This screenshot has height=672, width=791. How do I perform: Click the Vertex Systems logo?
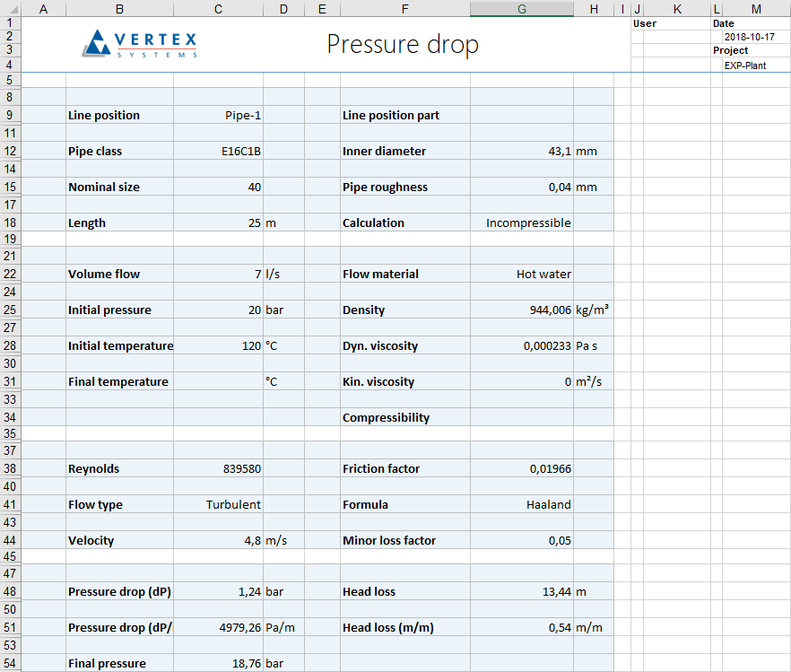point(139,43)
